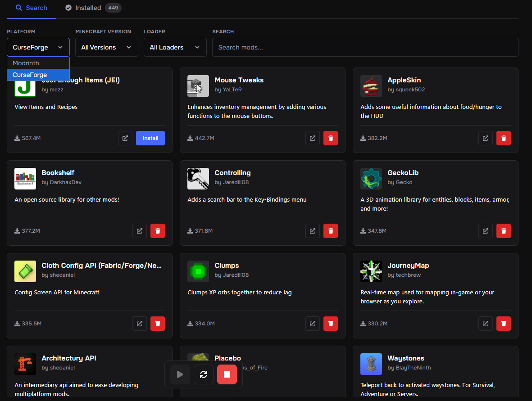Screen dimensions: 532x401
Task: Select CurseForge option in dropdown list
Action: [x=38, y=75]
